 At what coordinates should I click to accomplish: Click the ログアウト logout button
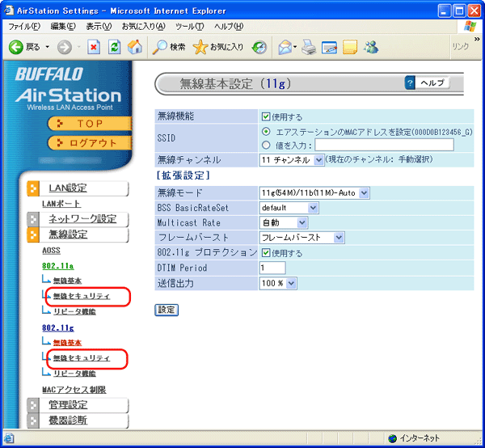(x=88, y=143)
